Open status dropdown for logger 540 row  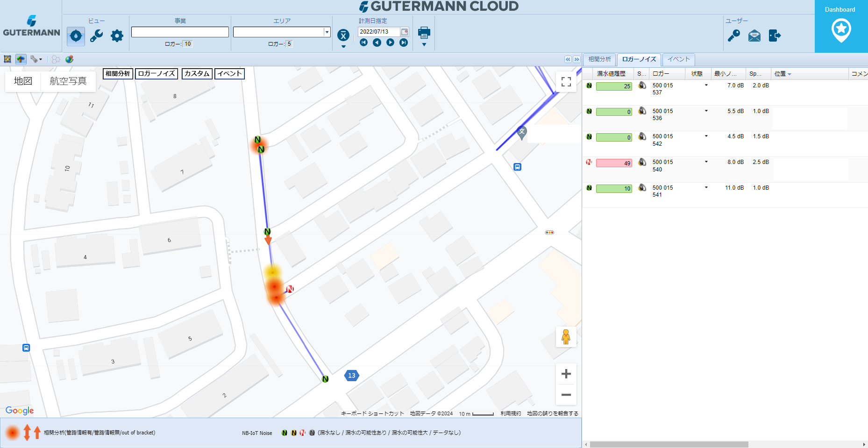coord(706,162)
